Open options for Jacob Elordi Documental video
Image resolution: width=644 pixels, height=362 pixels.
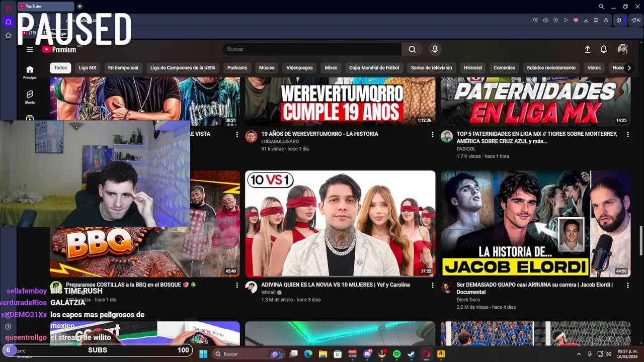(x=627, y=285)
